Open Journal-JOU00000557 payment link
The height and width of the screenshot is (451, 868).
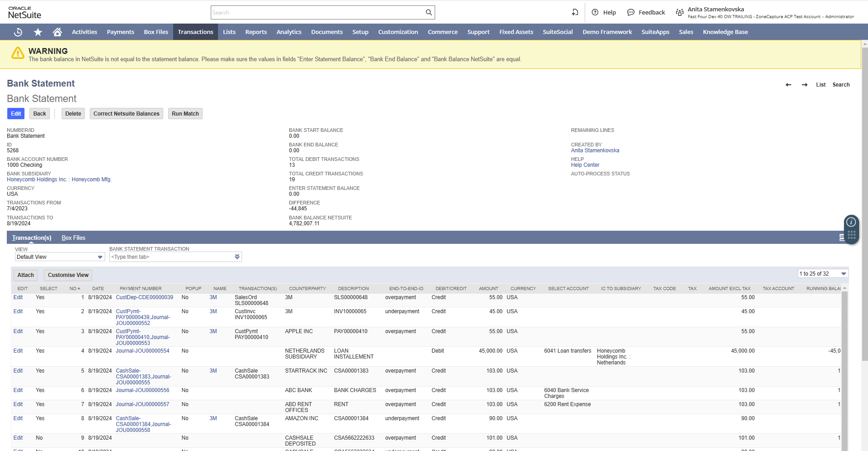pyautogui.click(x=142, y=404)
